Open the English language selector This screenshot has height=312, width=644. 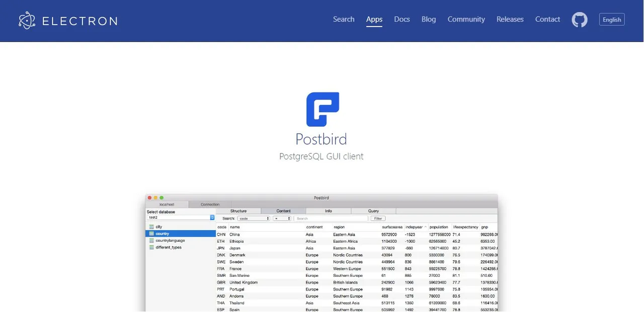pos(612,20)
